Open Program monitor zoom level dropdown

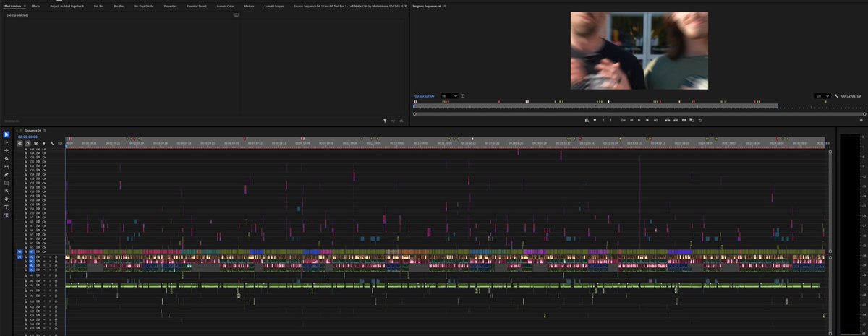450,95
